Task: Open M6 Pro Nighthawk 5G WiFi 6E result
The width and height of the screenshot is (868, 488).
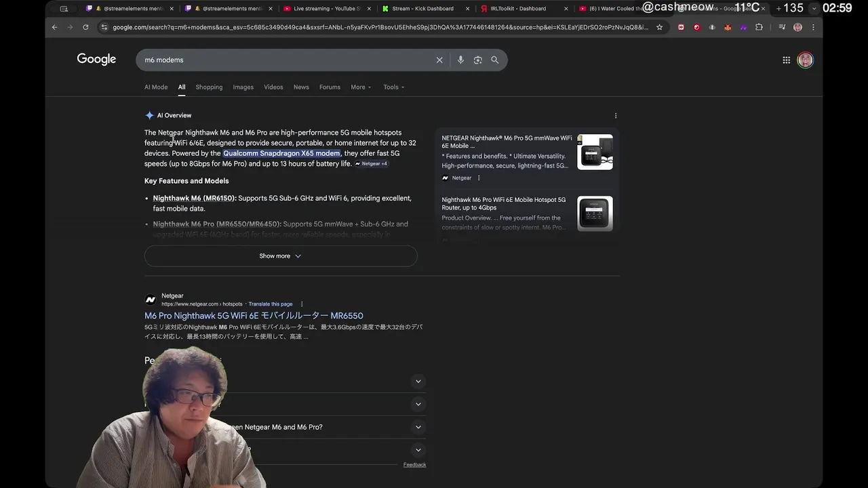Action: point(254,316)
